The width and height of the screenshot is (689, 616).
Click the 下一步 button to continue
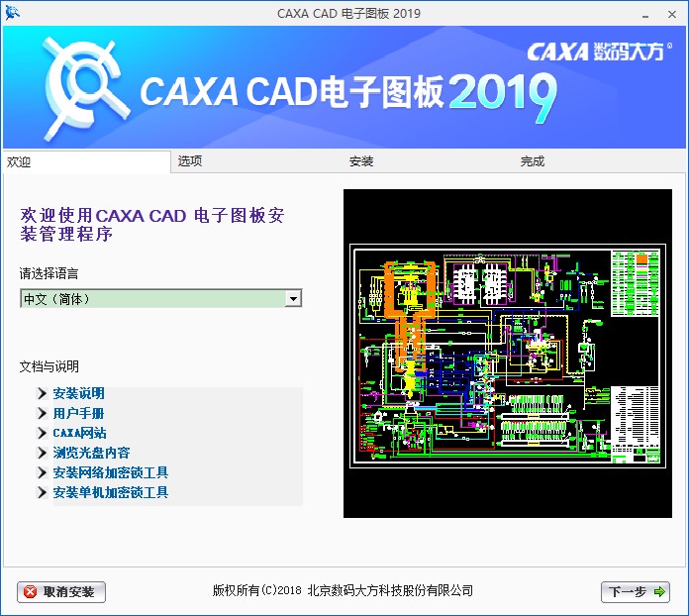point(636,592)
